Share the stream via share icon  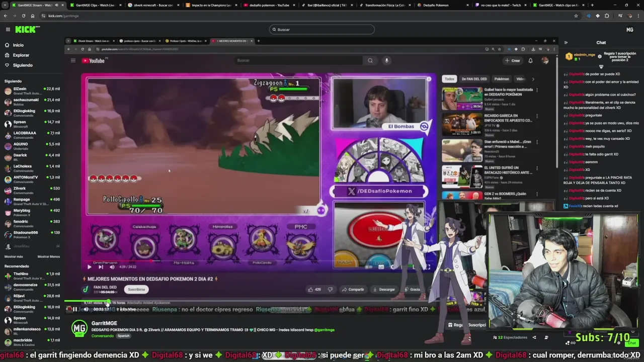click(x=534, y=337)
